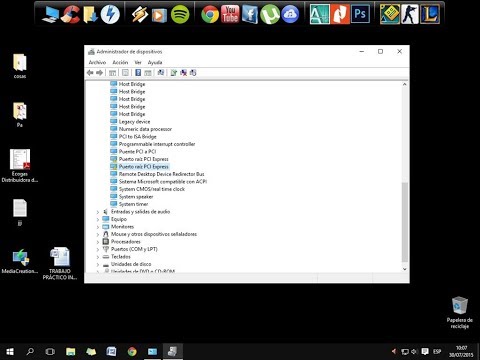Click the taskbar volume icon
The width and height of the screenshot is (480, 360).
(x=414, y=351)
